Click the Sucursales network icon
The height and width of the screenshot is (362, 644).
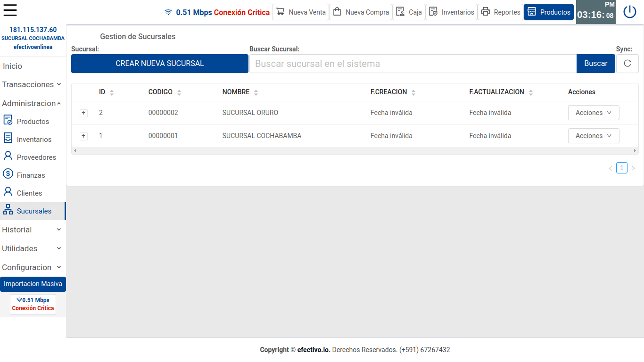8,209
